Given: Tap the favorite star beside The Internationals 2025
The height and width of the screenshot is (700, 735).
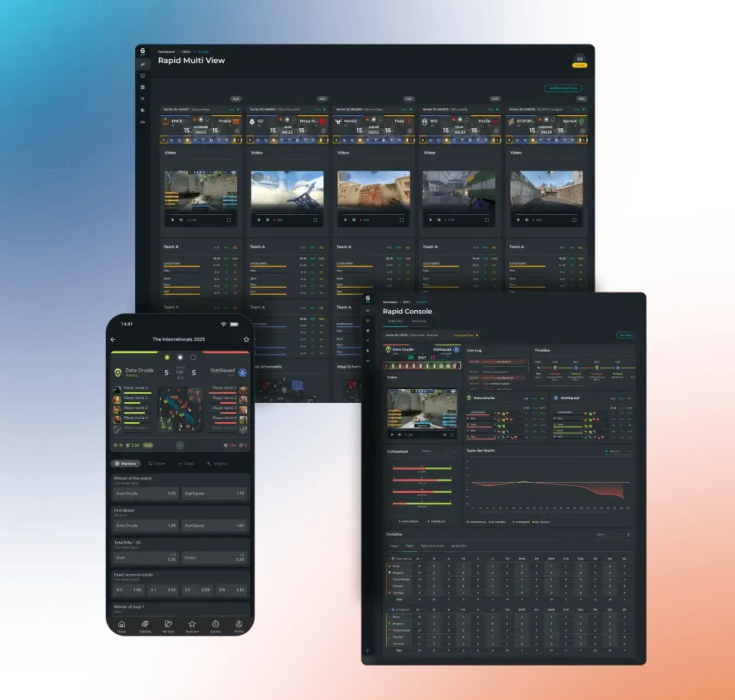Looking at the screenshot, I should pos(246,339).
